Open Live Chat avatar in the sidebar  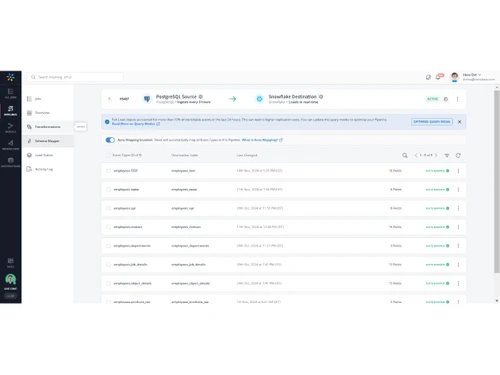tap(11, 279)
